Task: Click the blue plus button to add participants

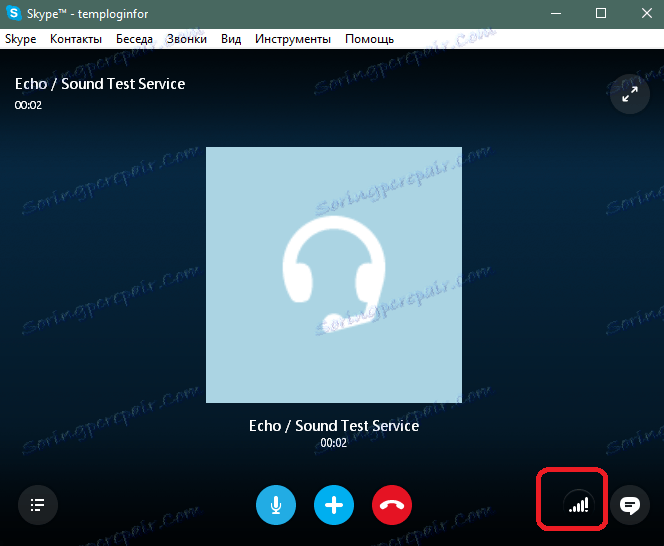Action: point(334,505)
